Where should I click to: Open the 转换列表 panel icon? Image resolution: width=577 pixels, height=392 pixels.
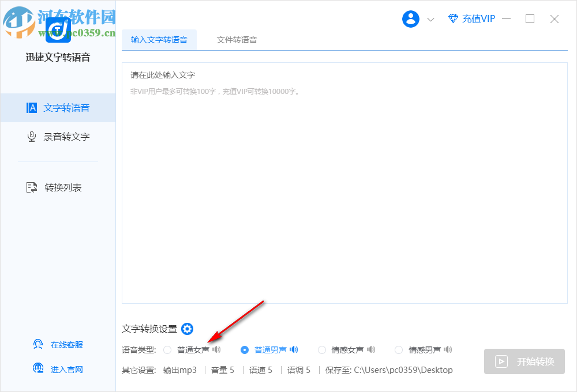coord(31,187)
